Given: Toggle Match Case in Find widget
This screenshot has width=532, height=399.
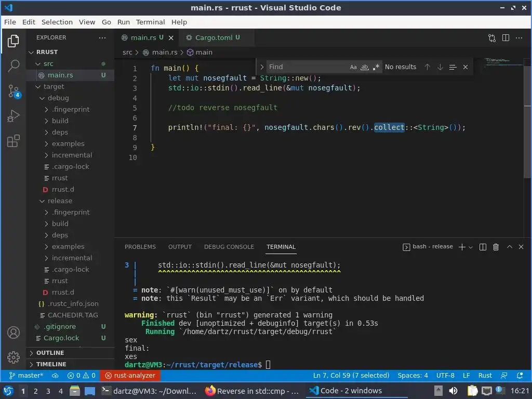Looking at the screenshot, I should [353, 67].
